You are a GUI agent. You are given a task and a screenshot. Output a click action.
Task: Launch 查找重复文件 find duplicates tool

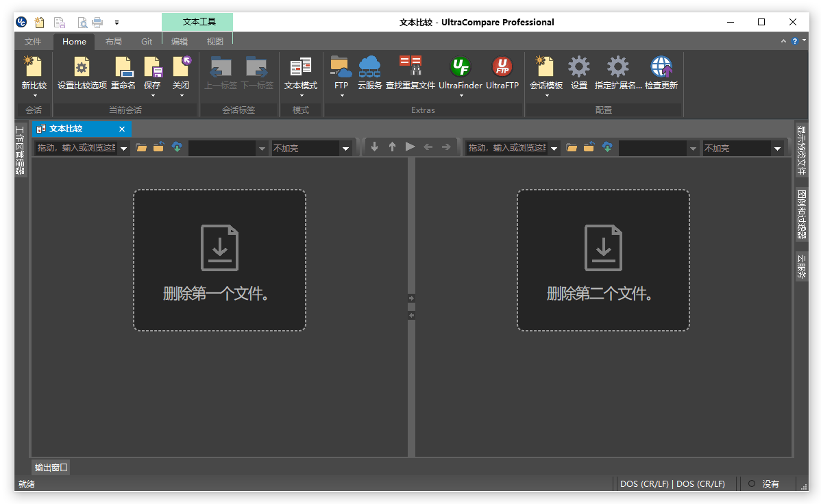pos(410,67)
